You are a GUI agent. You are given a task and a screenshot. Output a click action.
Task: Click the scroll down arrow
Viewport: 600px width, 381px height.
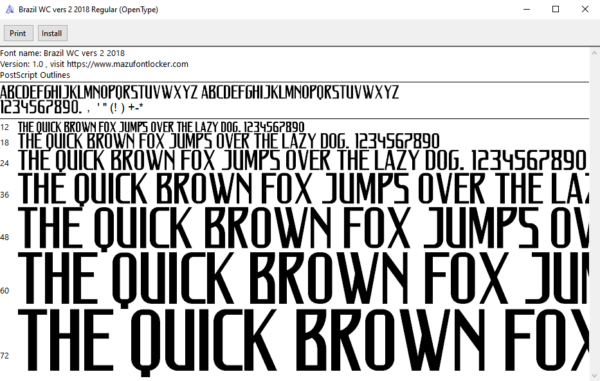[x=594, y=375]
